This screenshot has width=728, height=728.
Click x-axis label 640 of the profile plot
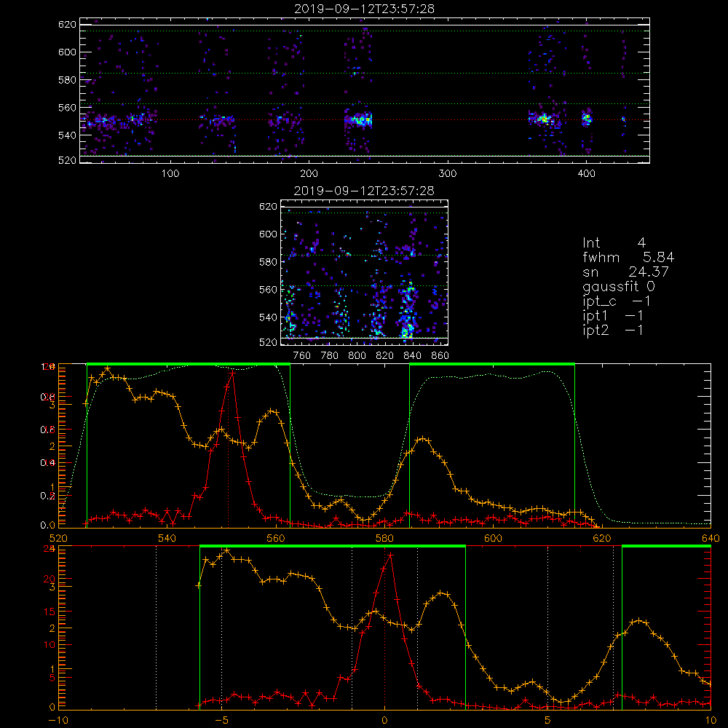tap(711, 539)
